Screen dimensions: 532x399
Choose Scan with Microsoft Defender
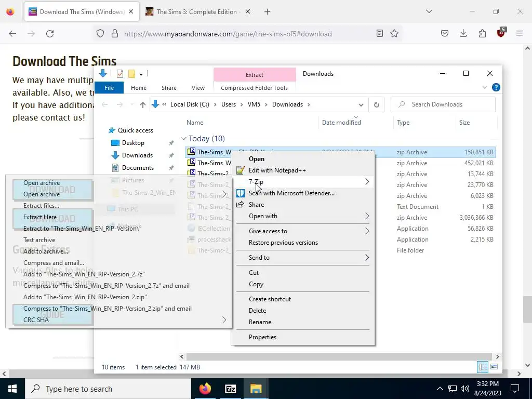[x=291, y=193]
